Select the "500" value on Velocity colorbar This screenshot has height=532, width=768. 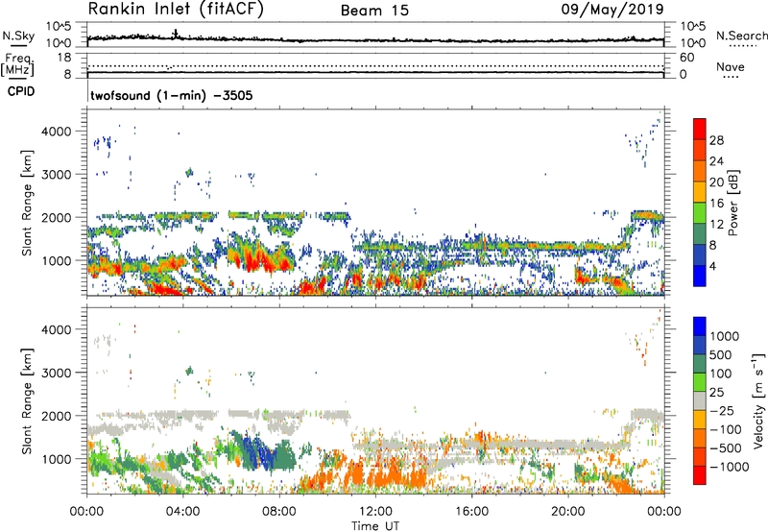721,354
